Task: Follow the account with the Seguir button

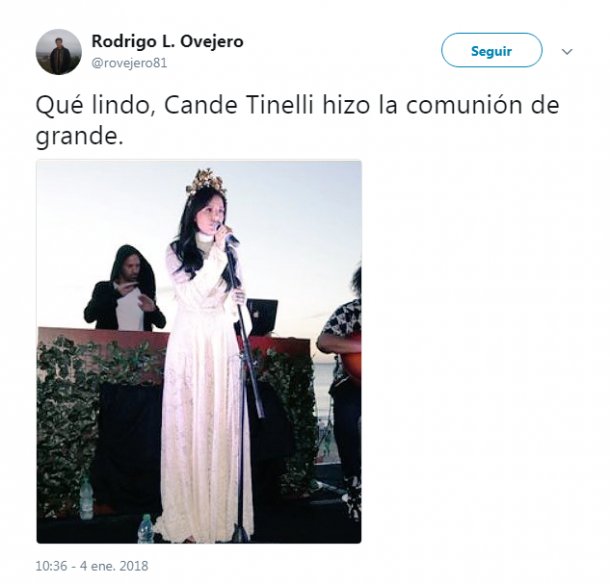Action: 491,50
